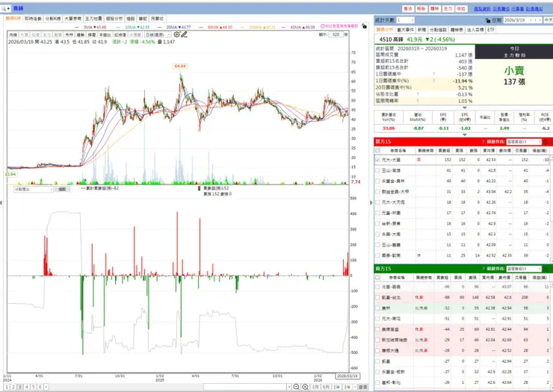Click the 紅綠燈 chart toolbar button

[x=120, y=35]
